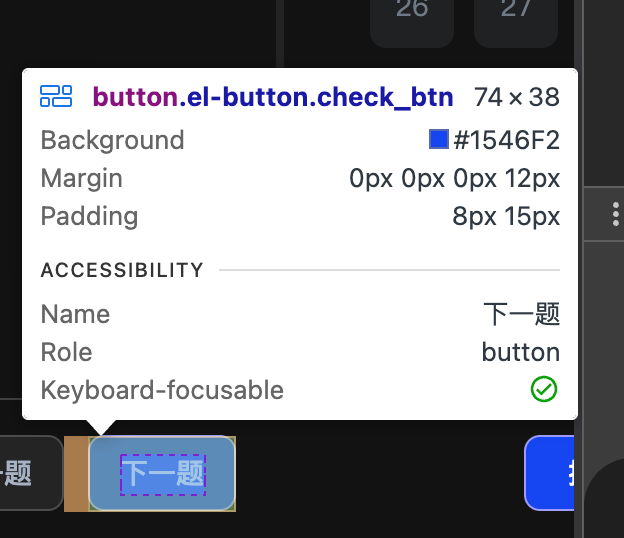Click the #1546F2 hex color value

pos(506,140)
